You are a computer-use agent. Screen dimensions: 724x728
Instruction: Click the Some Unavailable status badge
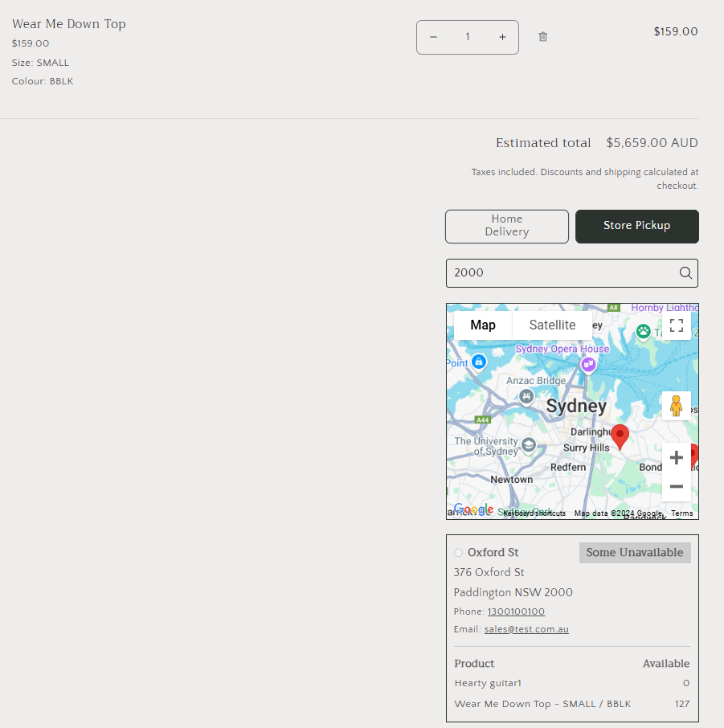635,553
